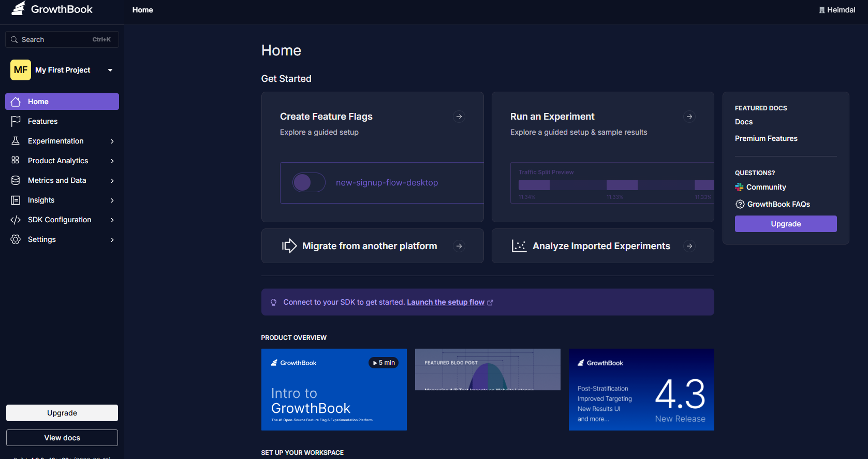The height and width of the screenshot is (459, 868).
Task: Click the 5 min play badge
Action: tap(384, 363)
